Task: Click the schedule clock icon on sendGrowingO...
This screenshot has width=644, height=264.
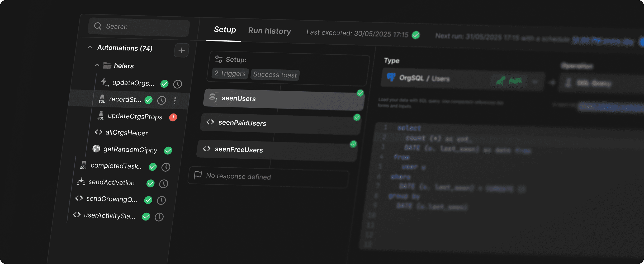Action: point(161,200)
